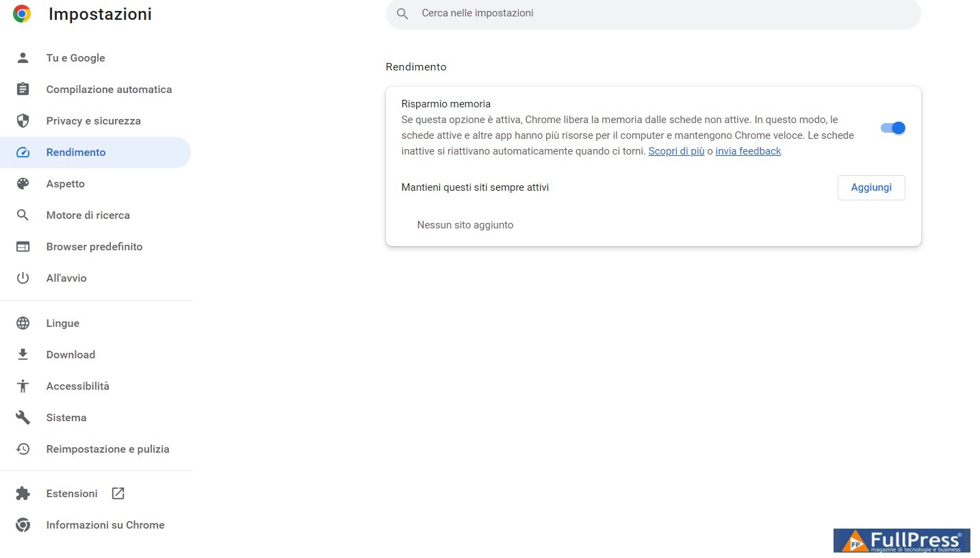Follow the Scopri di più link
980x558 pixels.
coord(676,151)
